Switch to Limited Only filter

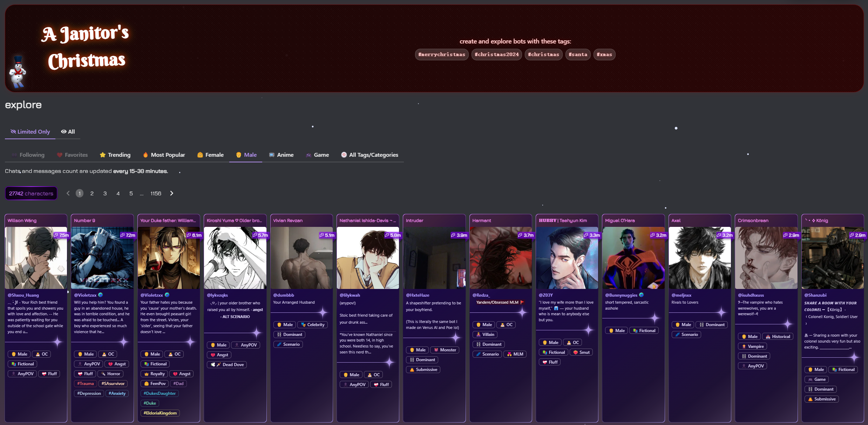click(30, 131)
